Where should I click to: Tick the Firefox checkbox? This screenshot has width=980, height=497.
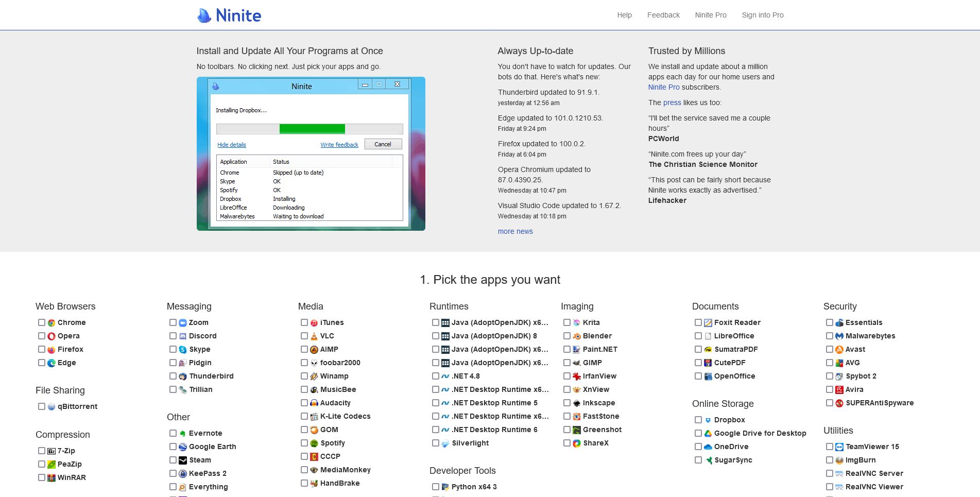pyautogui.click(x=42, y=349)
